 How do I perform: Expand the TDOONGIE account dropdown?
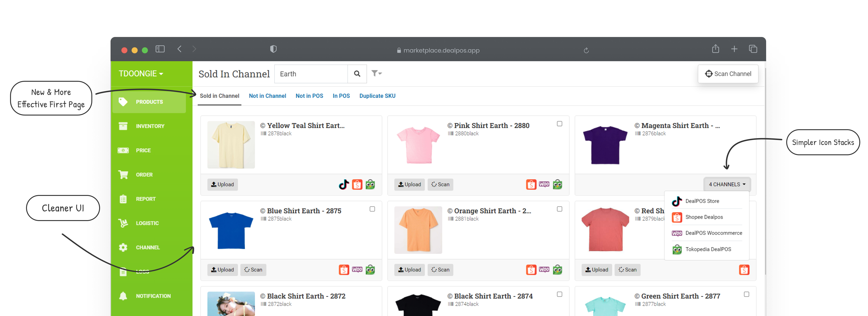[141, 74]
